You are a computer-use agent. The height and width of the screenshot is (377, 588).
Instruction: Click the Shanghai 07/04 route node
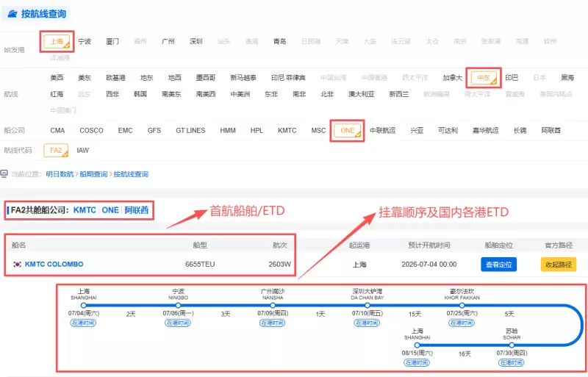84,306
